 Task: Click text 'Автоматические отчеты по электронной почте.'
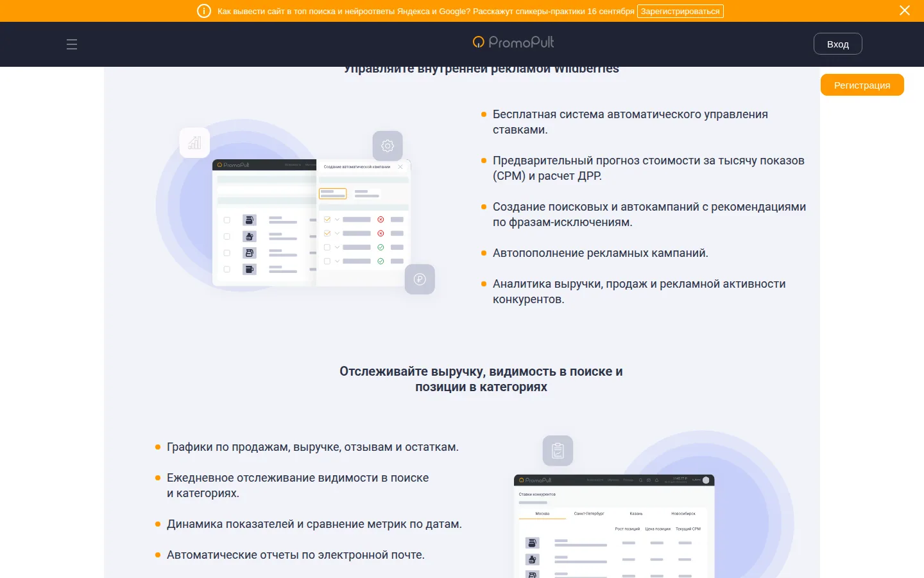click(x=296, y=555)
